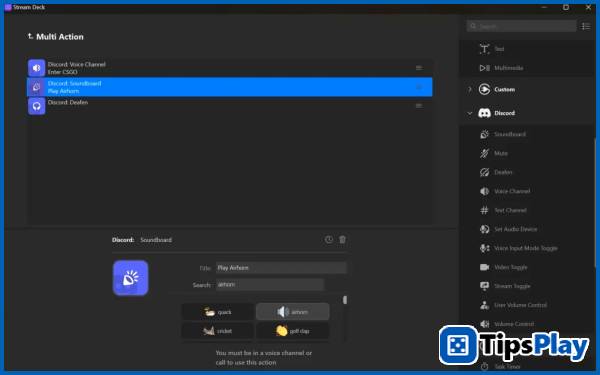Click the search field in actions panel
600x375 pixels.
[522, 26]
